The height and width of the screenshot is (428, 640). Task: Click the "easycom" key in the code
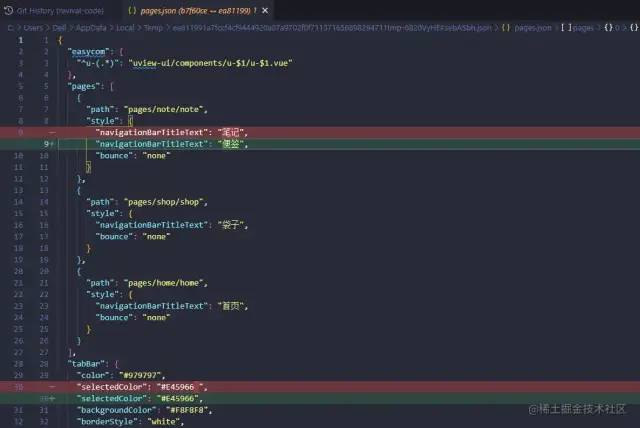[94, 50]
